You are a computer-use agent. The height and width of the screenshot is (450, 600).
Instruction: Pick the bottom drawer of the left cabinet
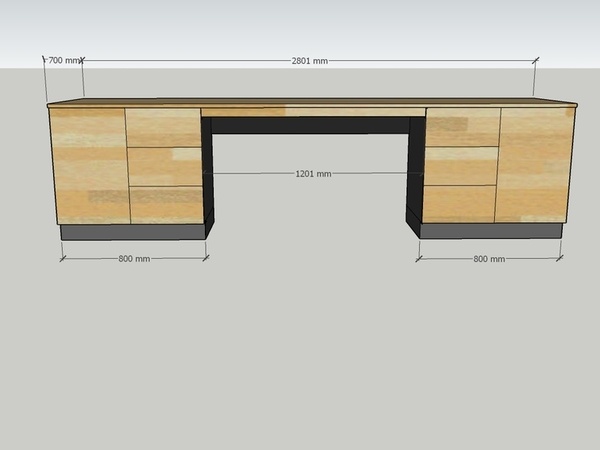tap(166, 205)
